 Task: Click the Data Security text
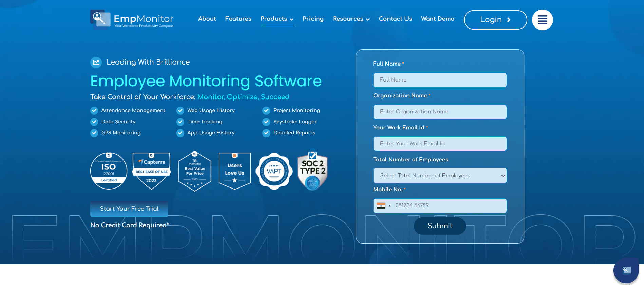click(x=118, y=122)
